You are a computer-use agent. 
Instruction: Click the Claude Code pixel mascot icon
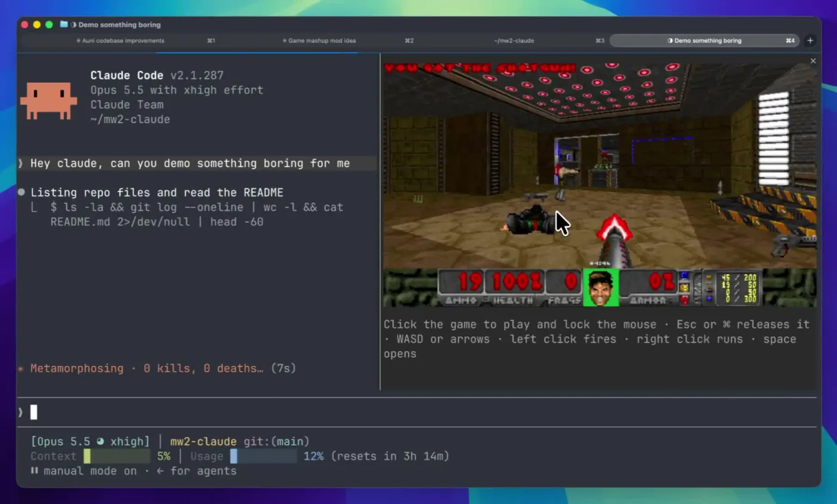48,100
